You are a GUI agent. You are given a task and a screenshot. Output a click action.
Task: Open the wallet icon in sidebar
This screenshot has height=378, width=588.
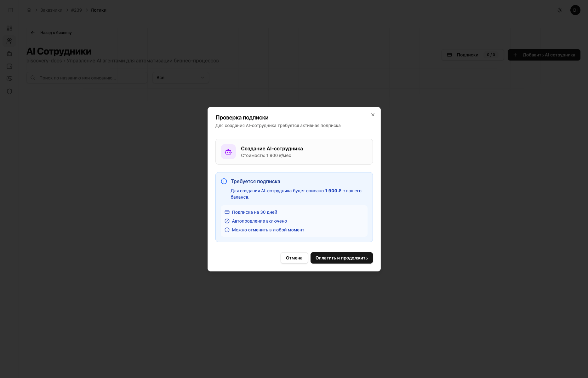click(9, 66)
